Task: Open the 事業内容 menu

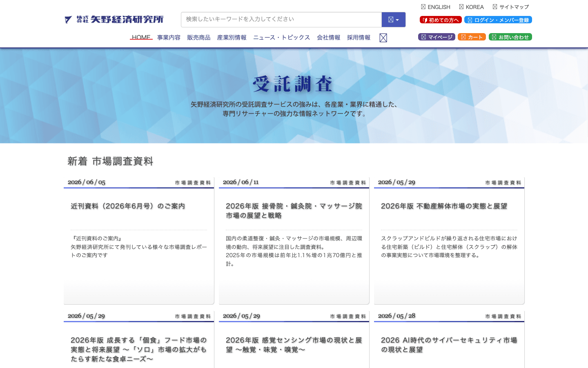Action: 169,37
